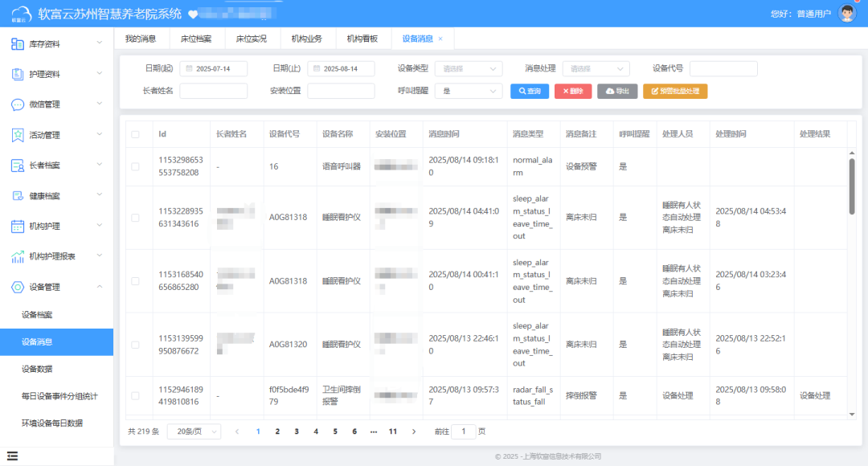Viewport: 868px width, 466px height.
Task: Click the user avatar icon
Action: (847, 13)
